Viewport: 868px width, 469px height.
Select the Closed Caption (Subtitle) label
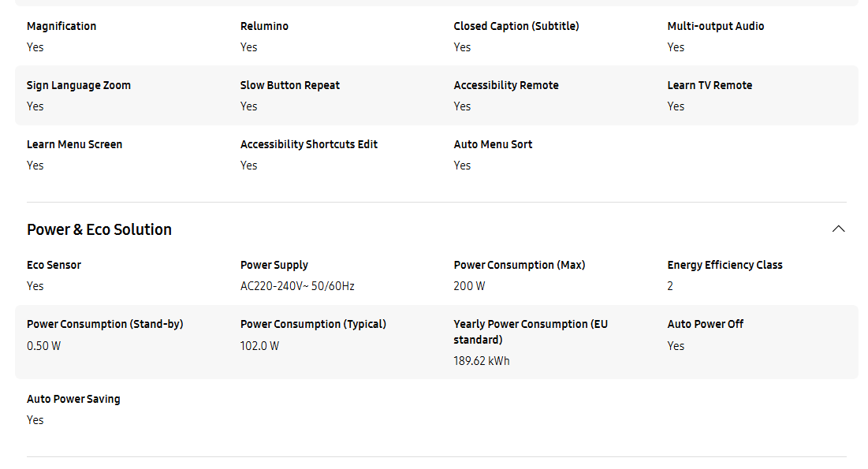(516, 26)
